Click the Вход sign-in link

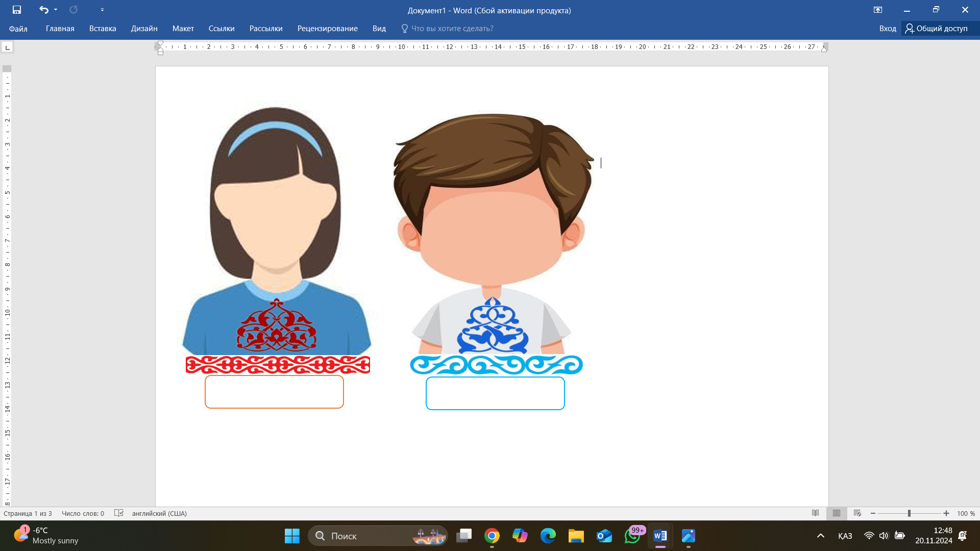[x=887, y=29]
